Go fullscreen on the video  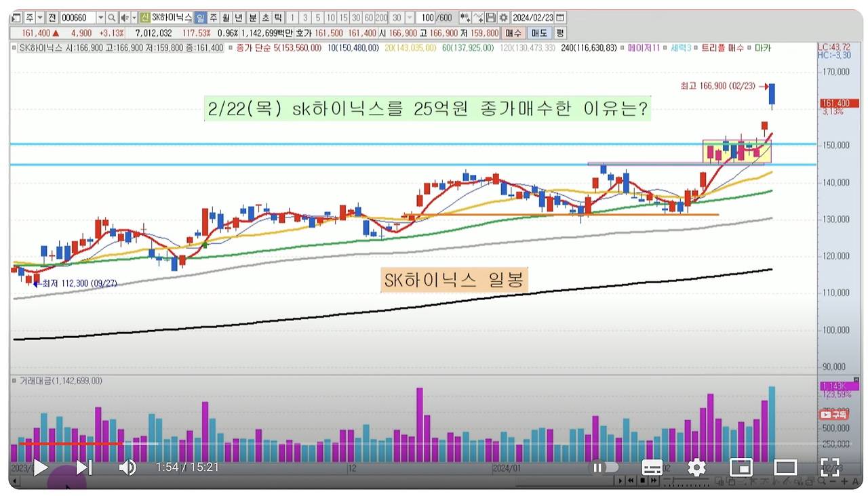point(830,468)
